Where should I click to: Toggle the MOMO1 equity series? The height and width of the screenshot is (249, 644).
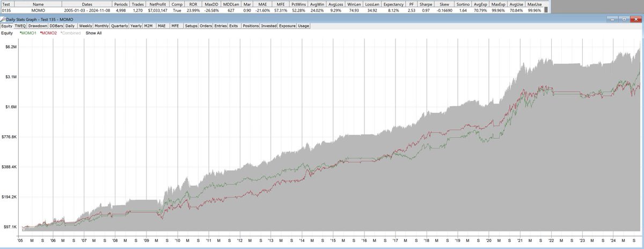click(x=28, y=33)
